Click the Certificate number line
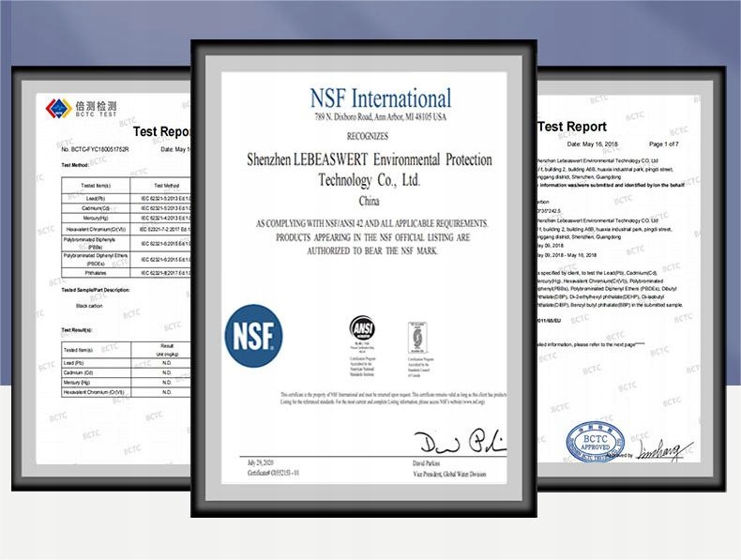741x560 pixels. click(273, 473)
